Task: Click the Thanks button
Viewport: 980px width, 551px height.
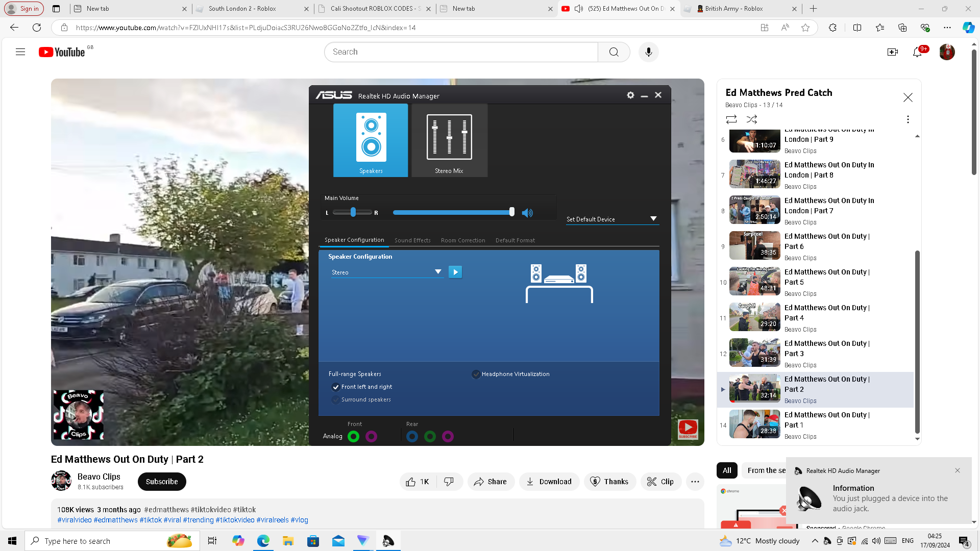Action: coord(609,482)
